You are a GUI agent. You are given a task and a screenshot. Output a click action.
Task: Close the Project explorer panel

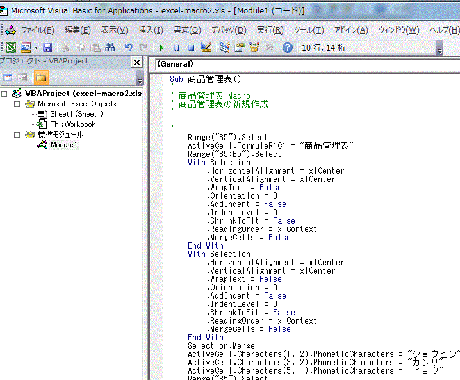point(137,62)
